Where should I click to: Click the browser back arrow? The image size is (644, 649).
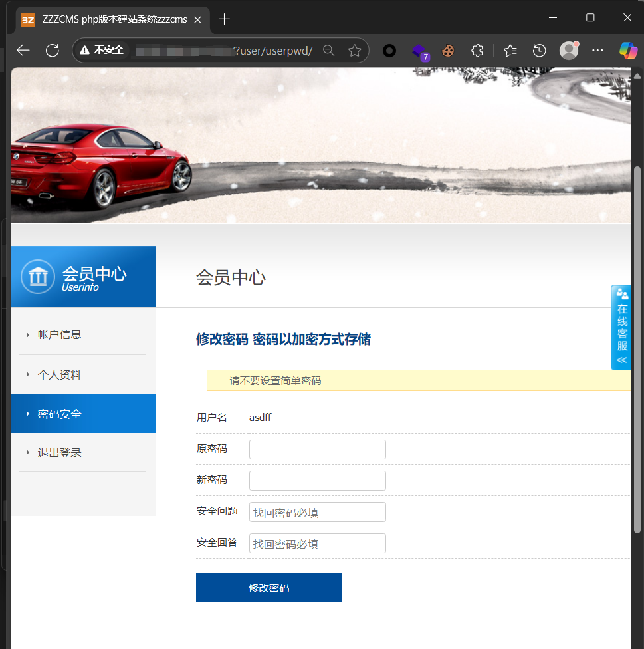pyautogui.click(x=23, y=51)
